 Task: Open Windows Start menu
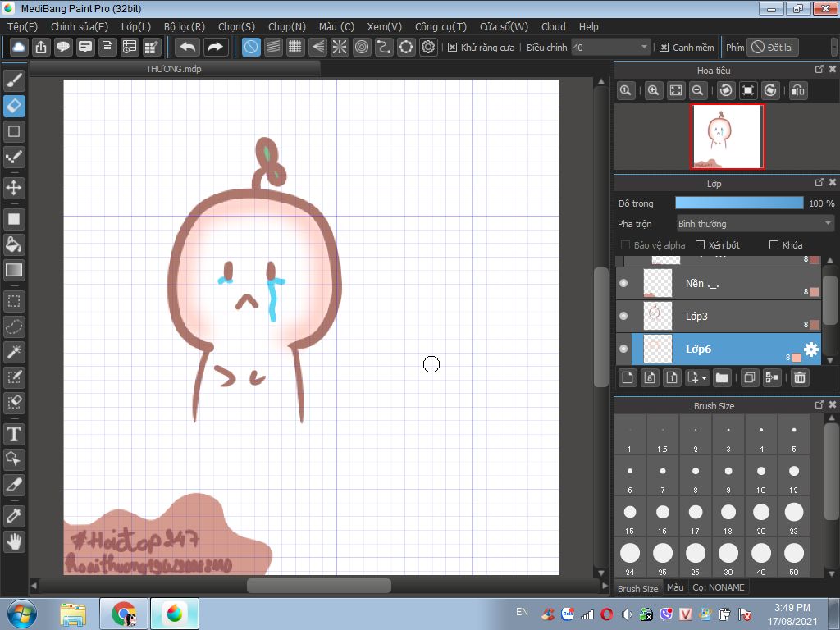[x=22, y=614]
